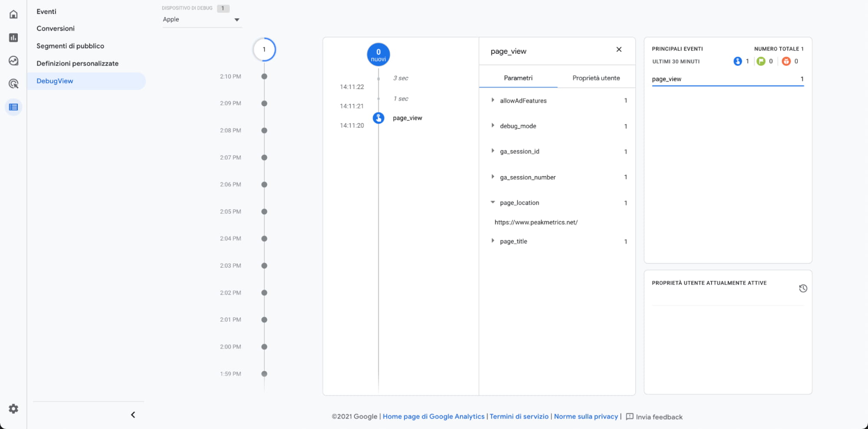Viewport: 868px width, 429px height.
Task: Select Conversioni in the side menu
Action: [x=56, y=29]
